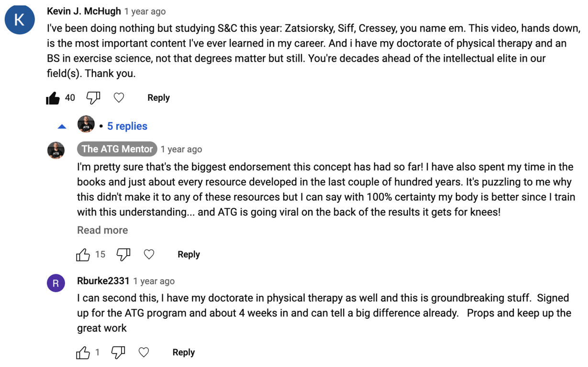Image resolution: width=588 pixels, height=367 pixels.
Task: Click the blue 5 replies link
Action: 127,126
